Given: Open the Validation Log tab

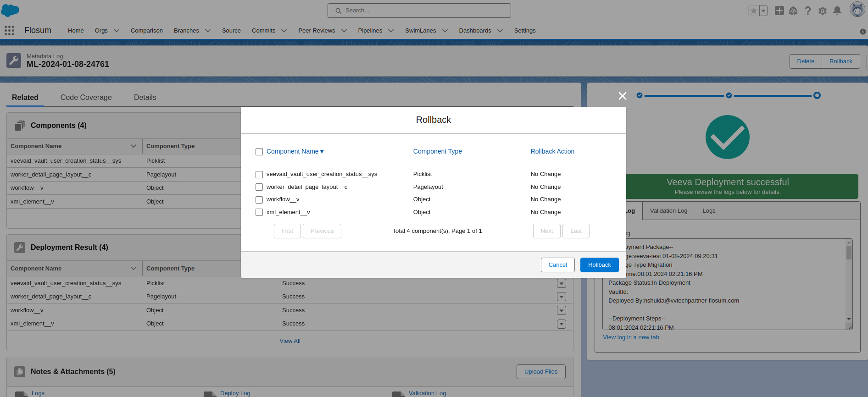Looking at the screenshot, I should (x=668, y=211).
